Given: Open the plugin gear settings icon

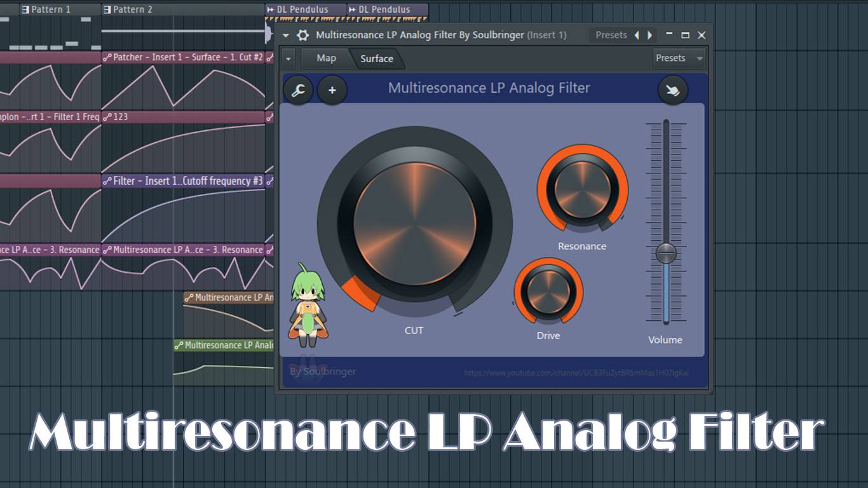Looking at the screenshot, I should [303, 36].
